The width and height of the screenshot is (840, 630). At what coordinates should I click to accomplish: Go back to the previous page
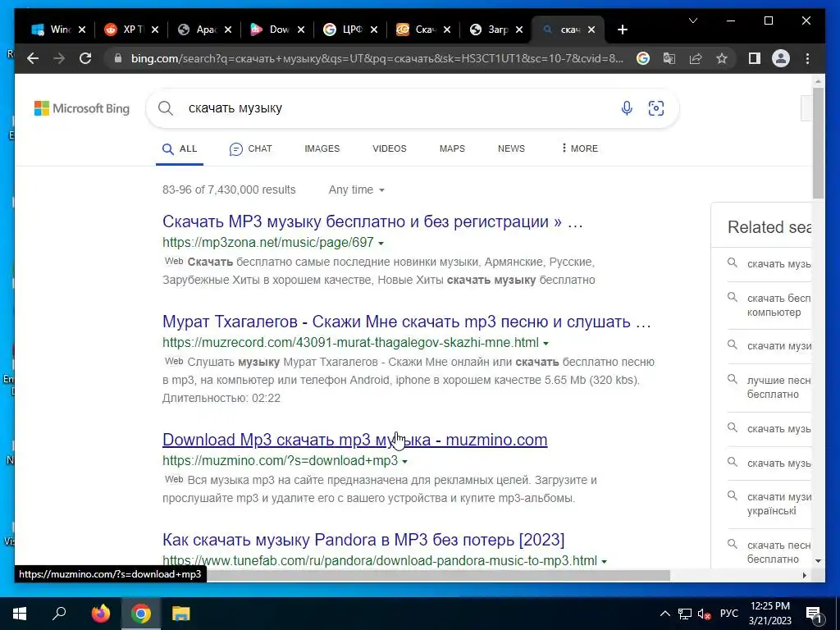pyautogui.click(x=33, y=58)
